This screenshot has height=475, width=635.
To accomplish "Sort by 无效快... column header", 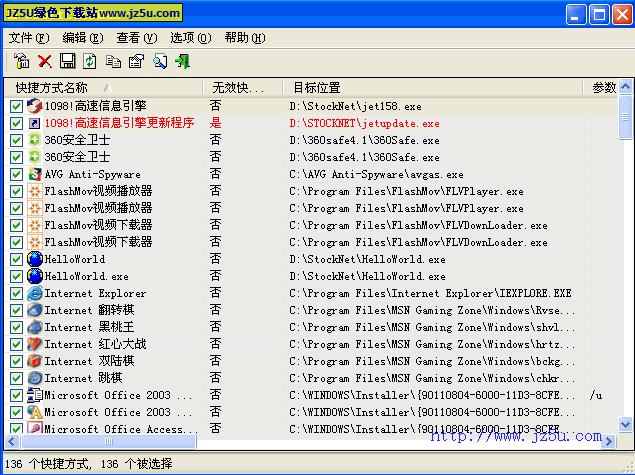I will [x=243, y=87].
